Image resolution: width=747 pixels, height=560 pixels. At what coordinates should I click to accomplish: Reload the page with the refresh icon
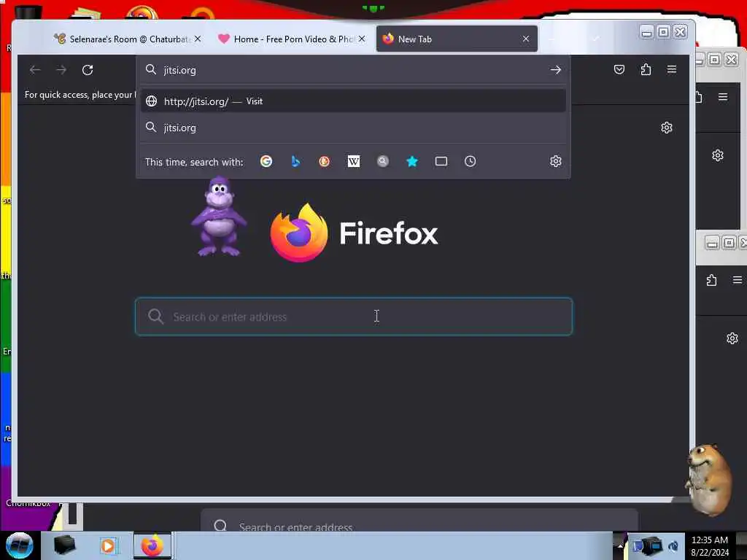(88, 70)
